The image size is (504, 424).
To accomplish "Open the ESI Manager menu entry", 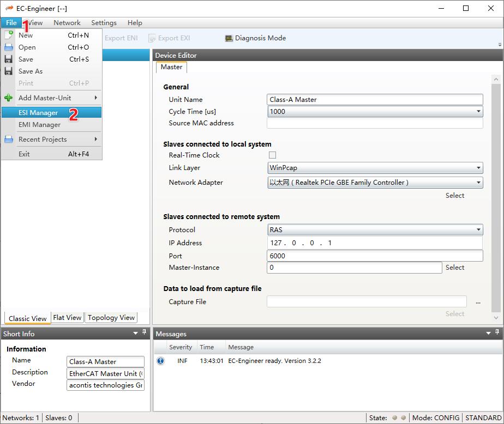I will pos(38,113).
